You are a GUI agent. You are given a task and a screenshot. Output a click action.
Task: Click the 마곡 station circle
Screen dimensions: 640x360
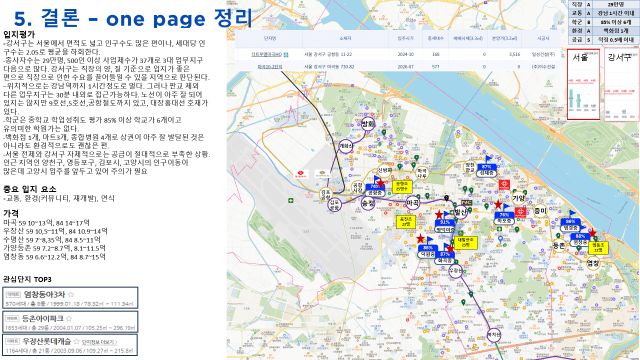413,202
